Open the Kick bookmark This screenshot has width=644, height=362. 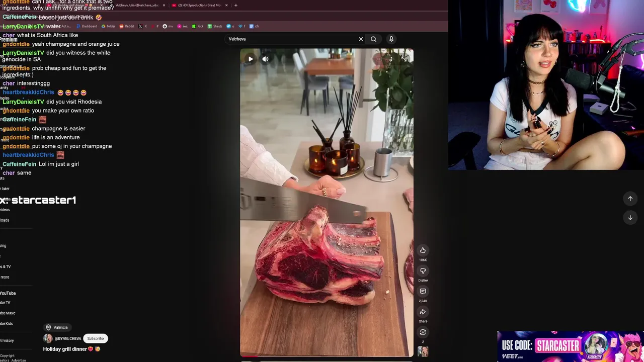click(197, 26)
